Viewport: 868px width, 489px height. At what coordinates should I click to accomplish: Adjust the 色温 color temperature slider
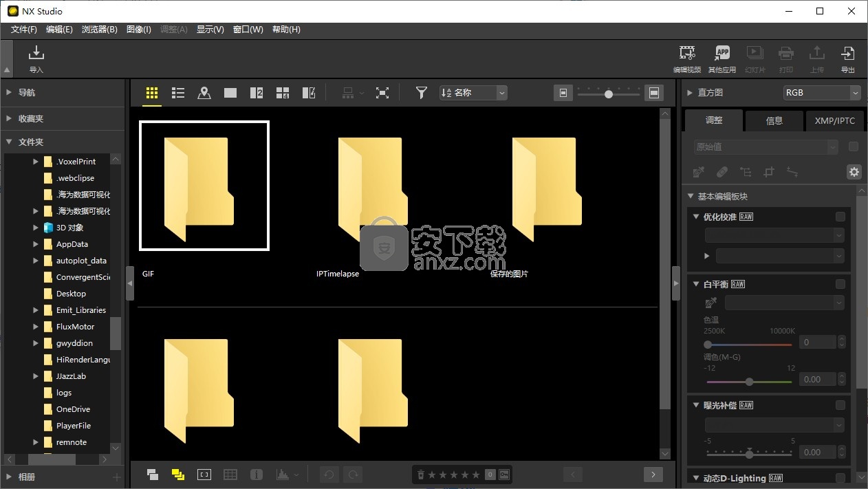point(749,344)
